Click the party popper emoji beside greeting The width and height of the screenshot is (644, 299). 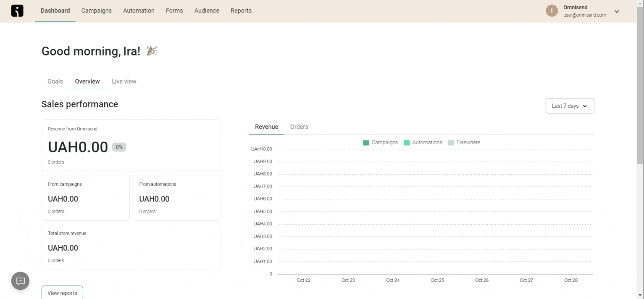tap(152, 51)
